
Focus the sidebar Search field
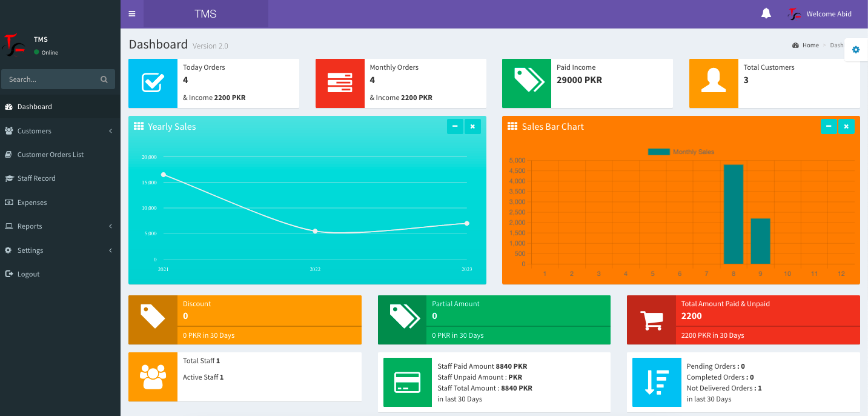point(50,79)
